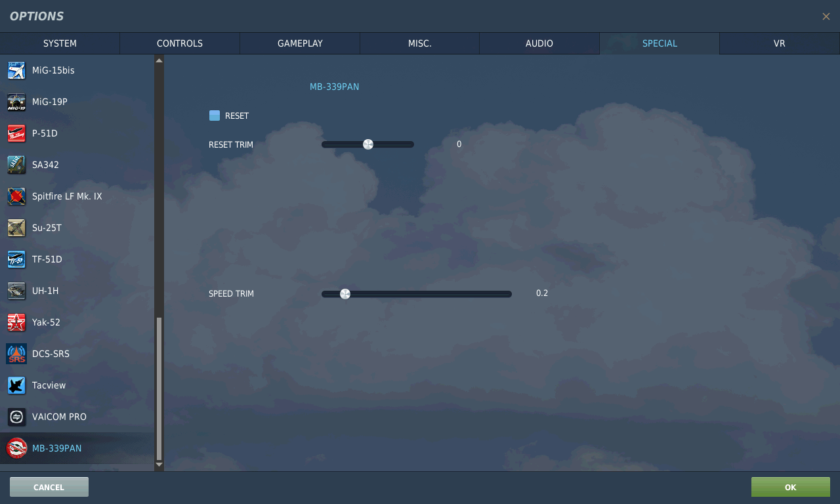Select the UH-1H helicopter icon
840x504 pixels.
tap(16, 291)
